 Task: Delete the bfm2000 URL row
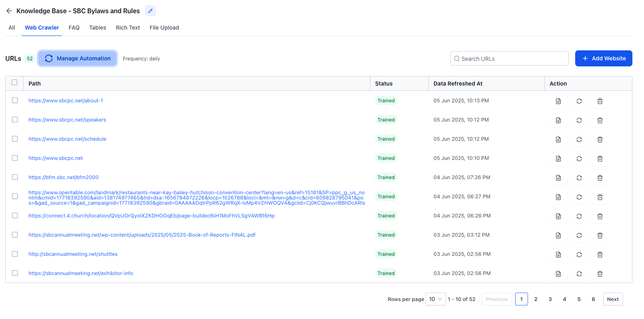600,178
